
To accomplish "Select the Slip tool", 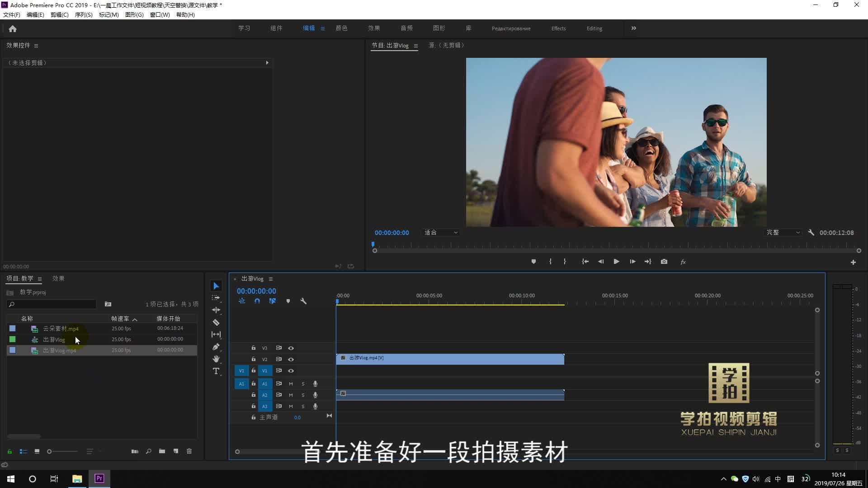I will tap(216, 334).
